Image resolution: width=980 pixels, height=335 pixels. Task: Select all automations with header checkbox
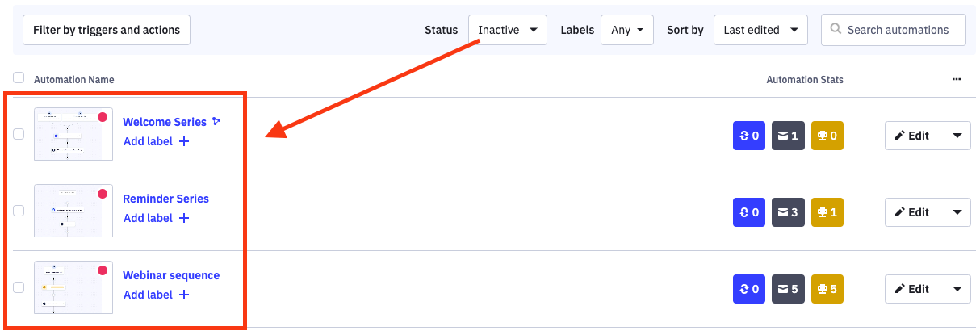click(19, 78)
